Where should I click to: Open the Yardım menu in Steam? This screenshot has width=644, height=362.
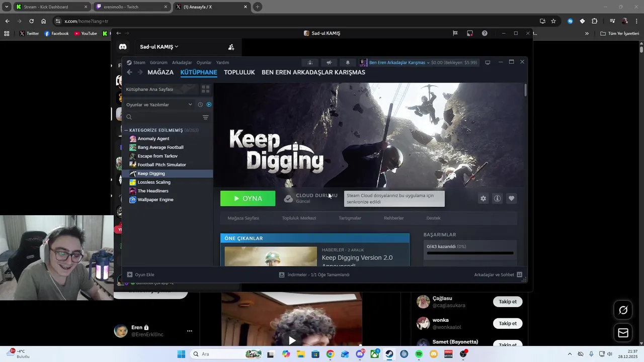click(222, 63)
